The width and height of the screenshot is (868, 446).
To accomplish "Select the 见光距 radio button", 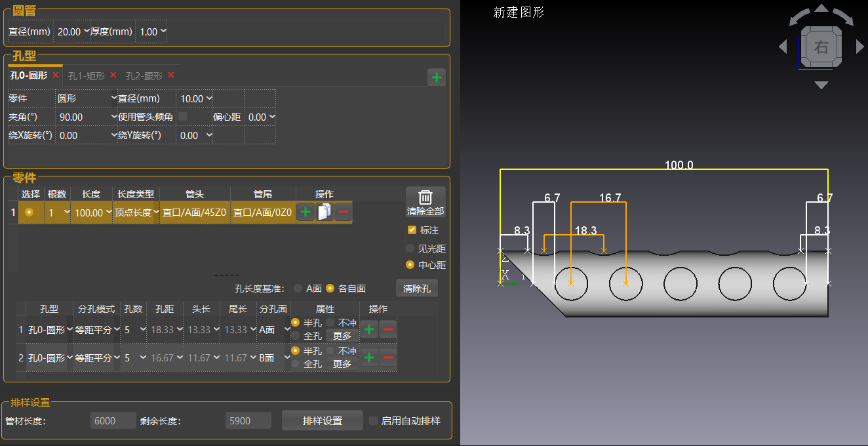I will [x=410, y=249].
